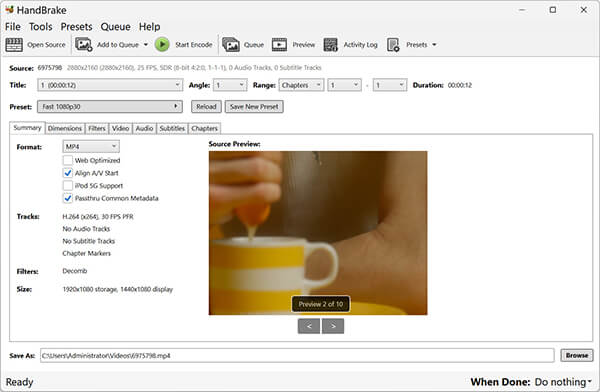Open the Presets menu
600x392 pixels.
pos(77,27)
